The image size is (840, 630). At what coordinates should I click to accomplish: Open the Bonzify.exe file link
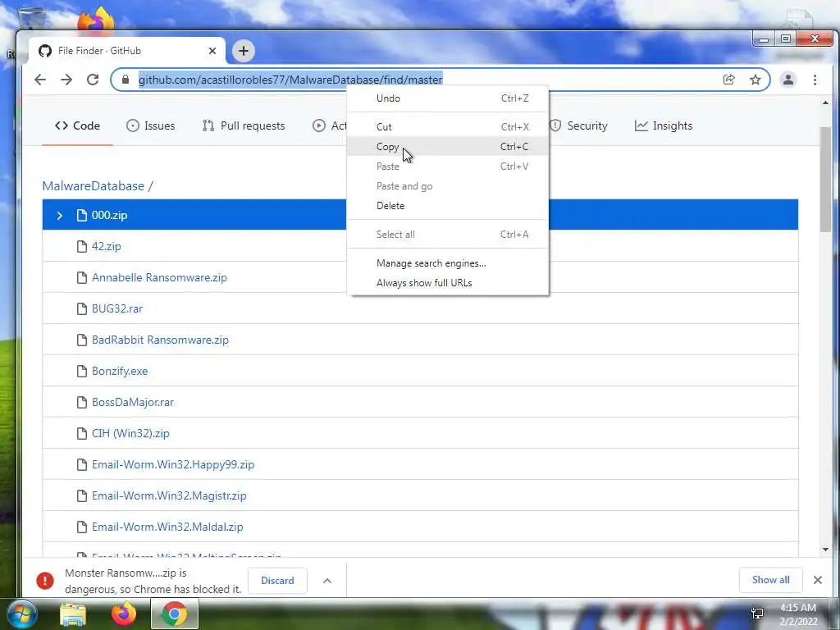120,371
